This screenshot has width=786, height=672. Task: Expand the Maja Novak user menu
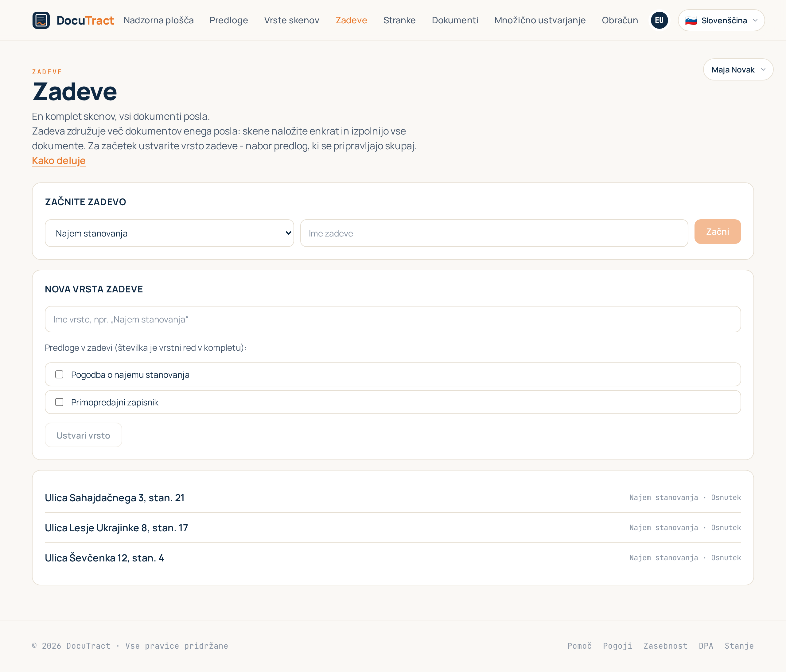coord(738,69)
